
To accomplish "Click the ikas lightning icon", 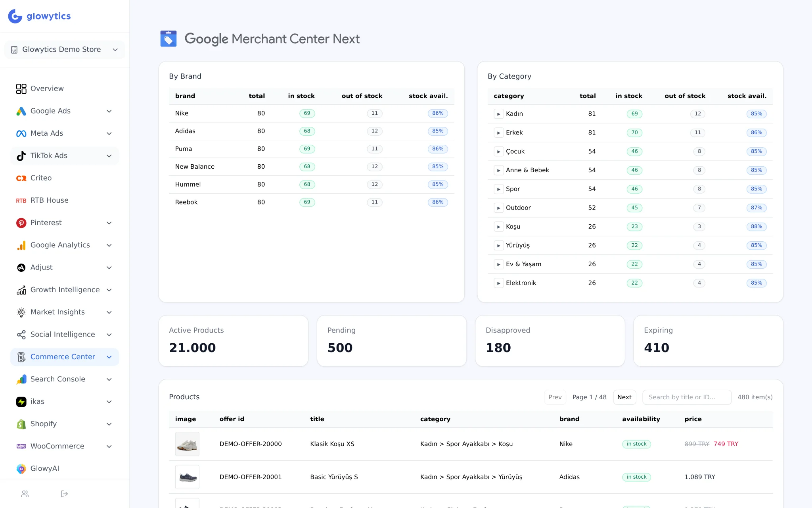I will [x=21, y=402].
